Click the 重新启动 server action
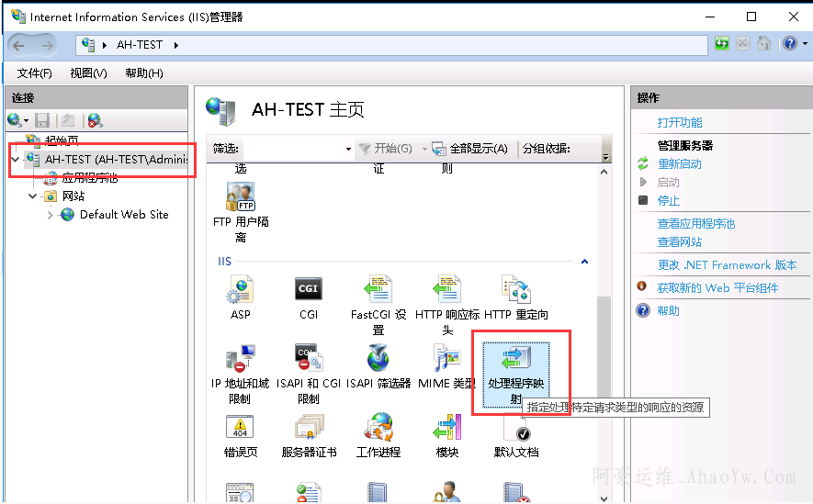 [x=679, y=163]
